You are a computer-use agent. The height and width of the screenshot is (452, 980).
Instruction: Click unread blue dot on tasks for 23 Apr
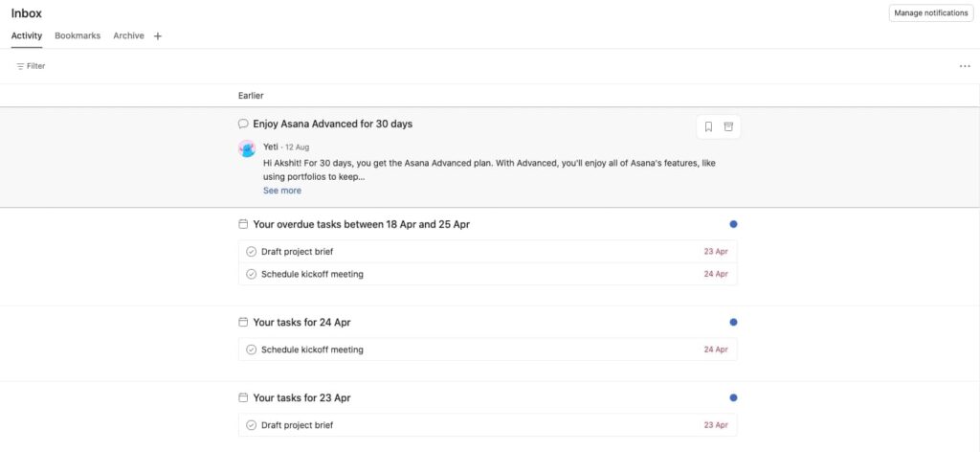[x=733, y=397]
